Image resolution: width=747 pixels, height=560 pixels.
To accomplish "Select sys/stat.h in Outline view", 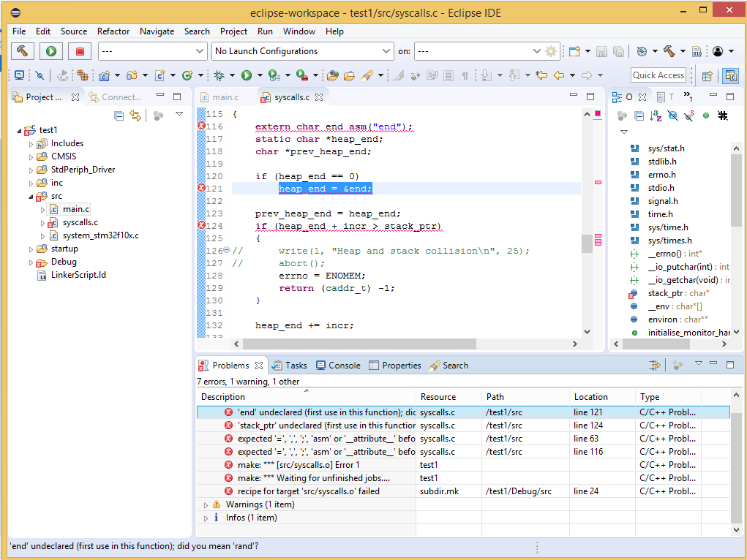I will [666, 148].
